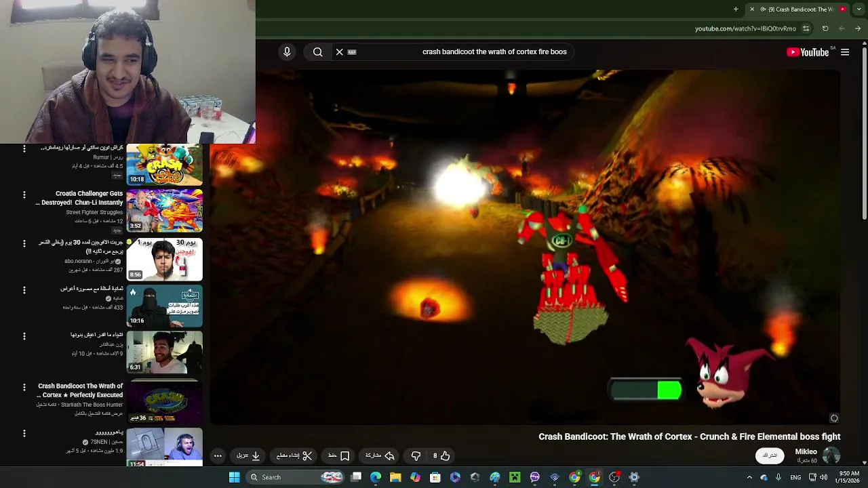Dislike the video with thumbs down
Viewport: 868px width, 488px height.
[x=416, y=455]
